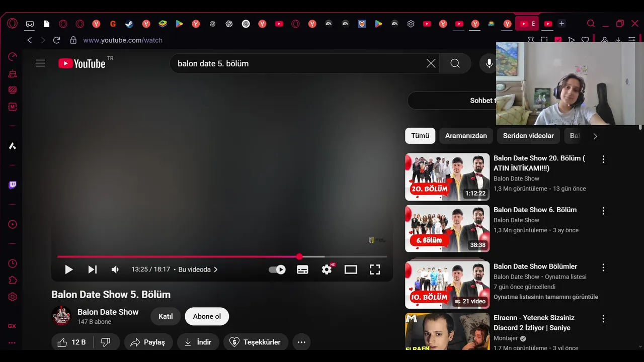Screen dimensions: 644x362
Task: Go to the YouTube home logo
Action: click(x=82, y=63)
